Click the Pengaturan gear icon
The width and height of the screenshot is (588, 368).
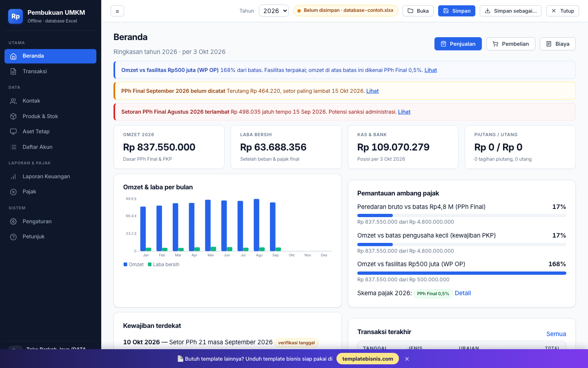[x=13, y=222]
